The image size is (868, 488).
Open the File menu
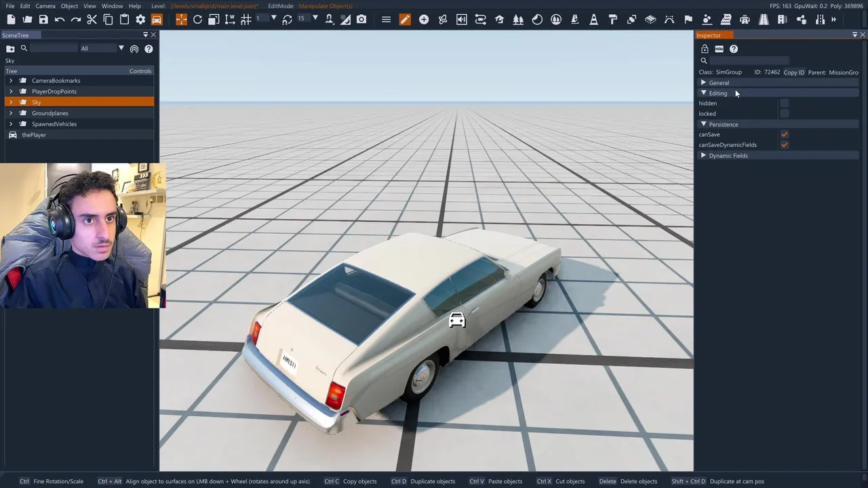(10, 6)
